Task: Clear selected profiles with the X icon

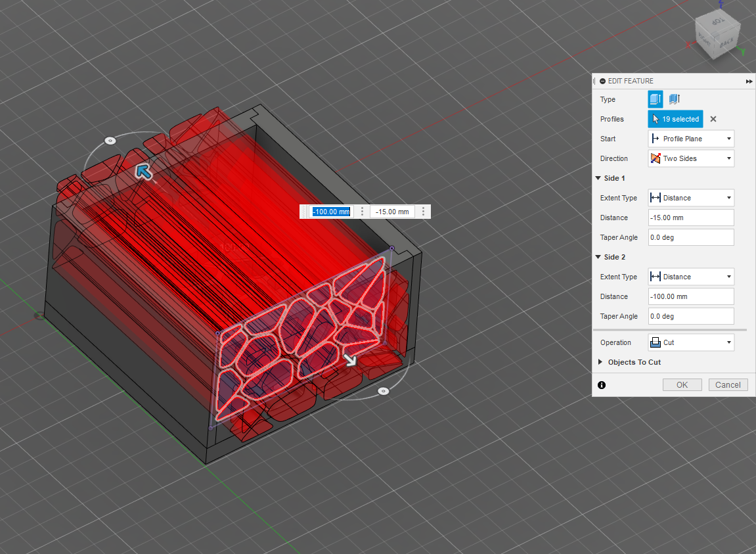Action: point(713,119)
